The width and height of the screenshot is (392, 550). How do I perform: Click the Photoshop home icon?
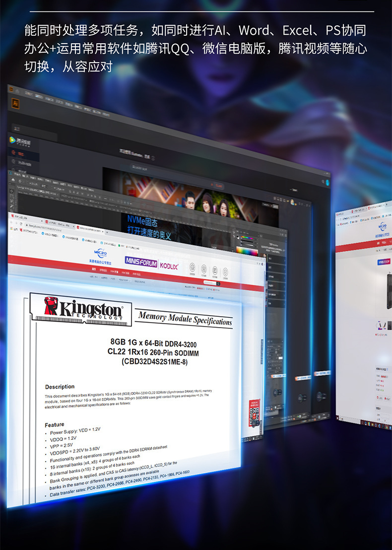[12, 179]
